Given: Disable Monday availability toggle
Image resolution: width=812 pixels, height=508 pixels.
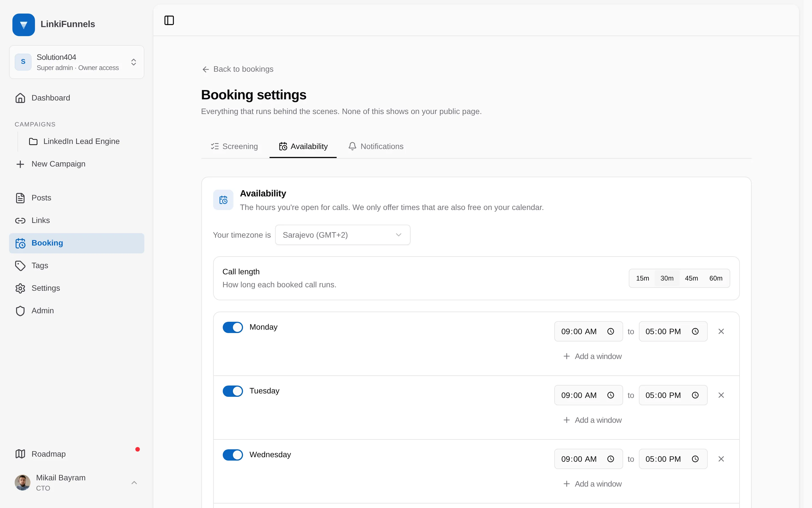Looking at the screenshot, I should click(233, 327).
